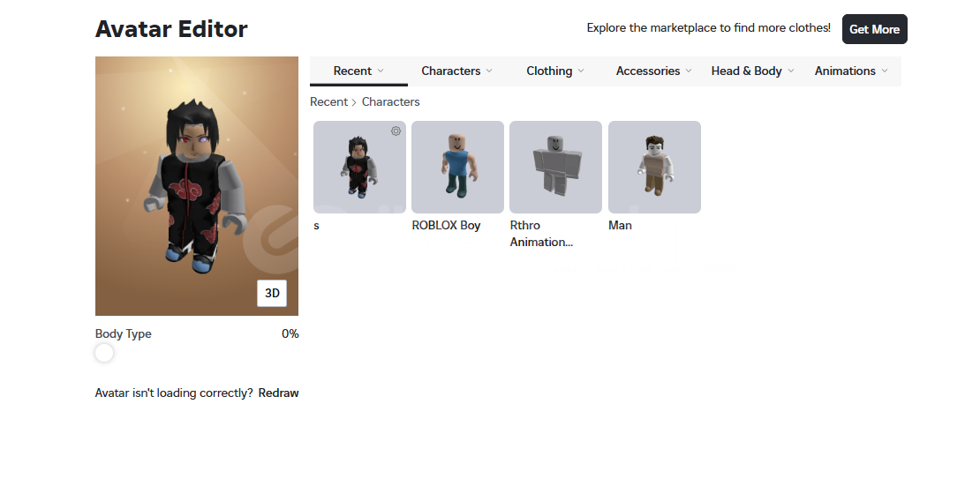The height and width of the screenshot is (479, 980).
Task: Click the Characters breadcrumb text
Action: [390, 101]
